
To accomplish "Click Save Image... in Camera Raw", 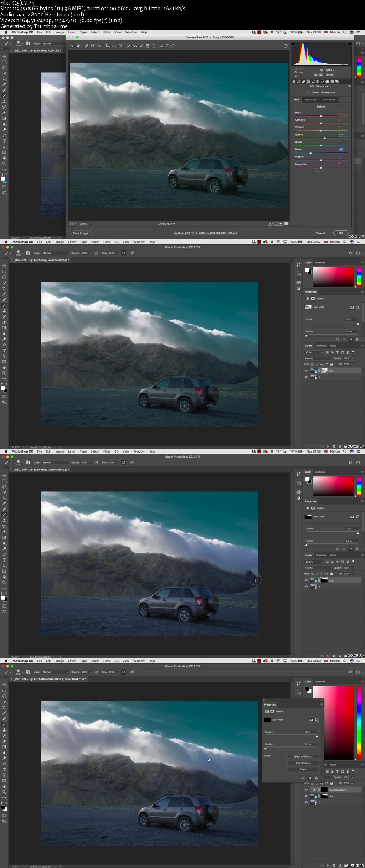I will (x=82, y=233).
